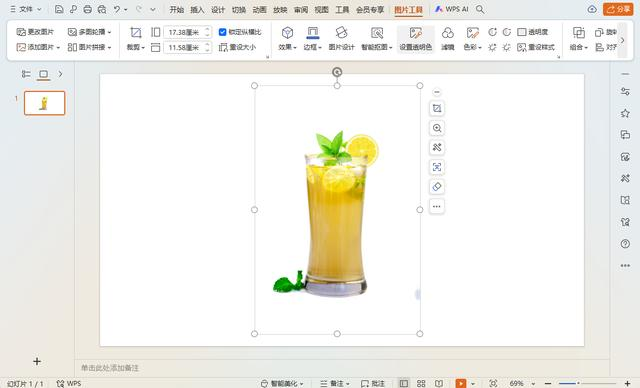The image size is (640, 388).
Task: Open the 色彩 (color) dropdown
Action: point(472,39)
